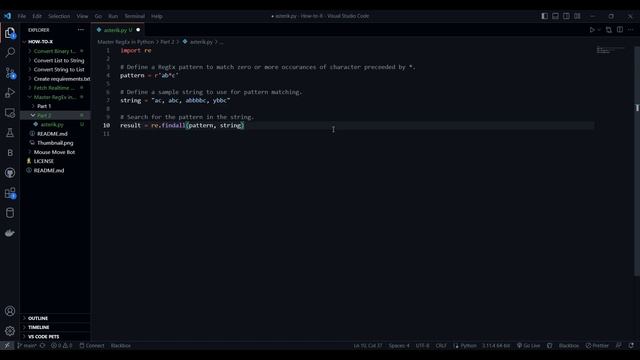Select the asterik.py editor tab

[118, 30]
